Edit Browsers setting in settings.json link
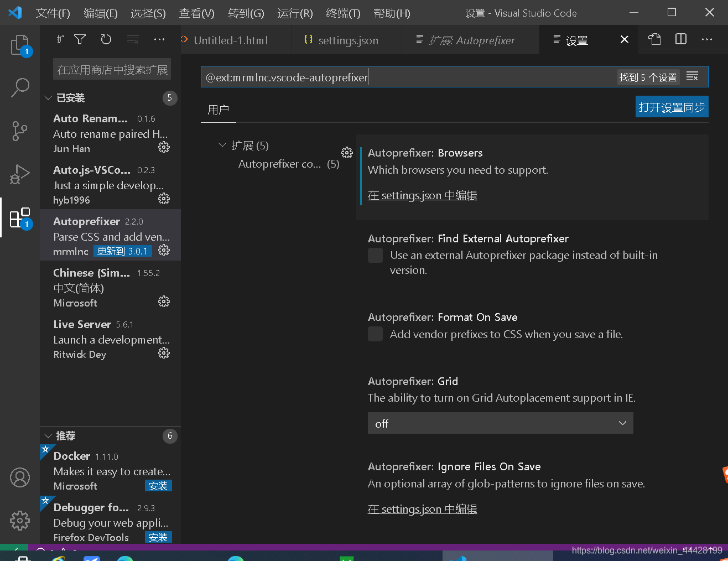The width and height of the screenshot is (728, 561). pyautogui.click(x=423, y=195)
